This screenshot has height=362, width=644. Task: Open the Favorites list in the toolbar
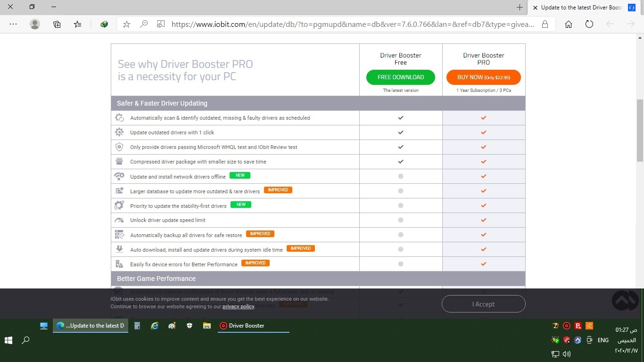78,24
